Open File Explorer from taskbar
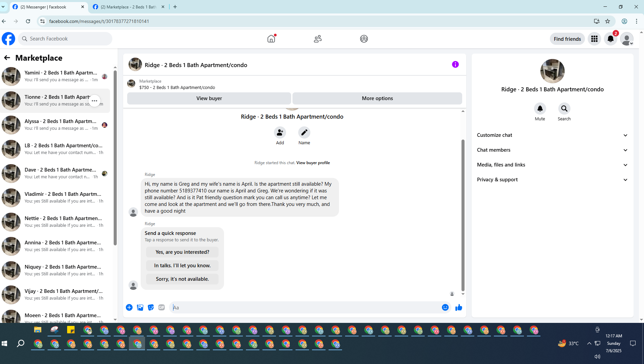Screen dimensions: 644x364 point(37,330)
